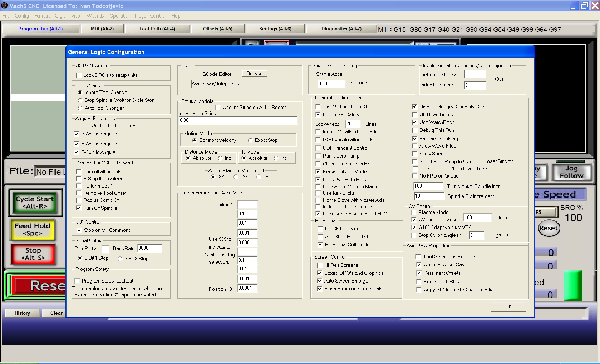The width and height of the screenshot is (600, 364).
Task: Click the Shuttle Accel seconds field
Action: pos(331,84)
